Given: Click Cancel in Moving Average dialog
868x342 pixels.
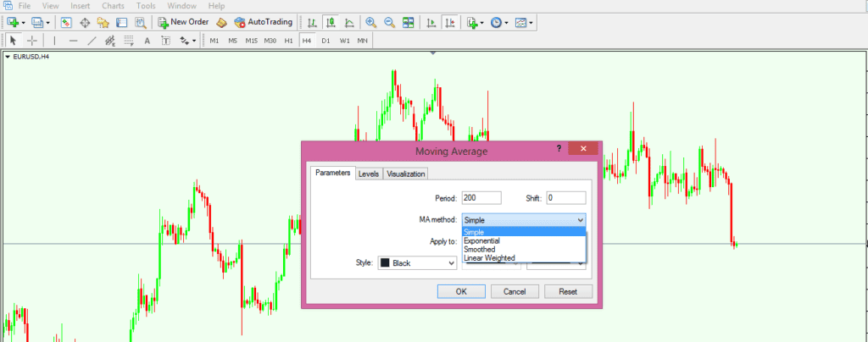Looking at the screenshot, I should coord(515,291).
